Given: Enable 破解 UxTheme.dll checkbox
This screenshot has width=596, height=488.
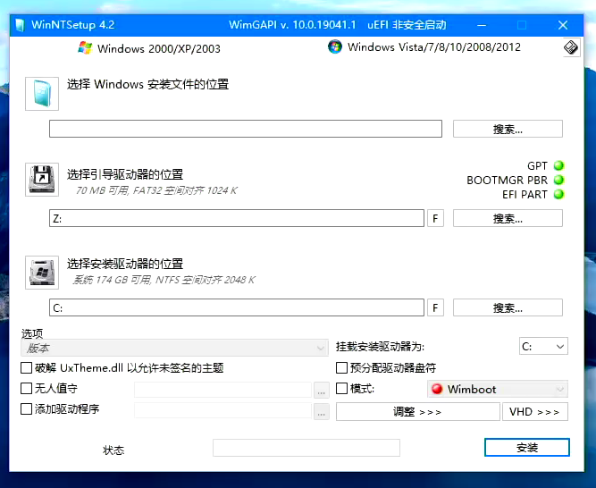Looking at the screenshot, I should pyautogui.click(x=26, y=368).
